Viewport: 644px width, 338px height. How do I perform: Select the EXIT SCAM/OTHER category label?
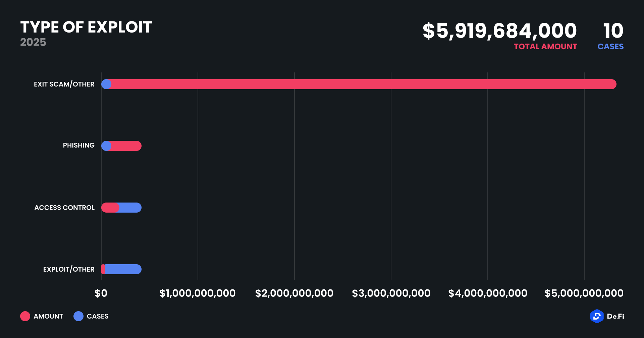[64, 84]
